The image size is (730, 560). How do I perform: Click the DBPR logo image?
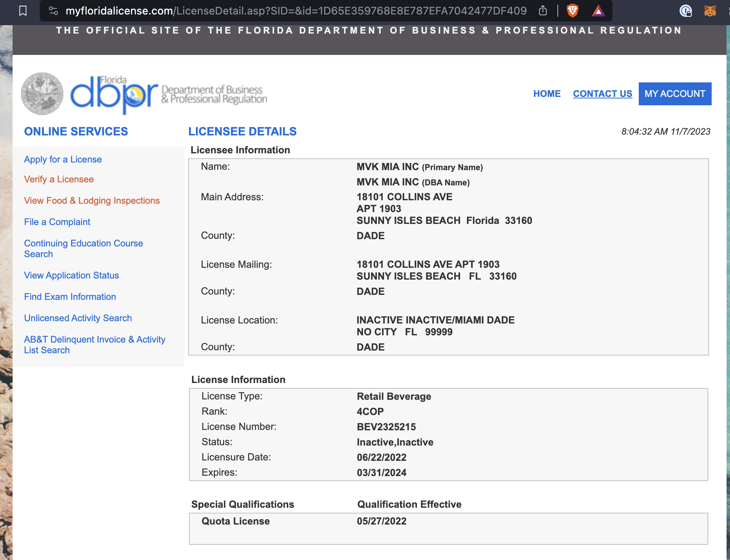(168, 94)
